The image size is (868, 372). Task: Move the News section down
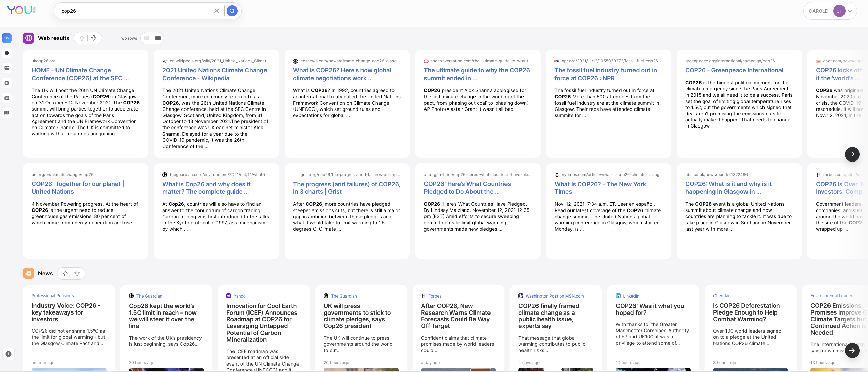(77, 273)
